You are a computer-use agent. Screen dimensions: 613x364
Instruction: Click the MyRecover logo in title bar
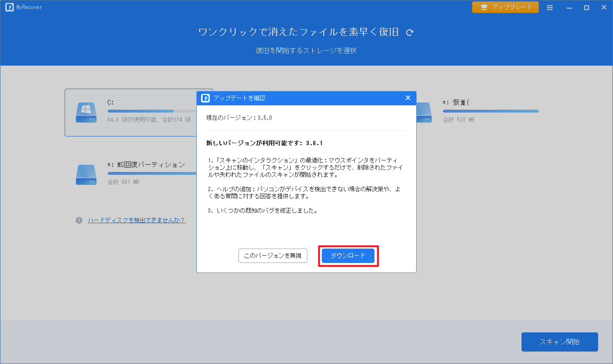(x=9, y=7)
